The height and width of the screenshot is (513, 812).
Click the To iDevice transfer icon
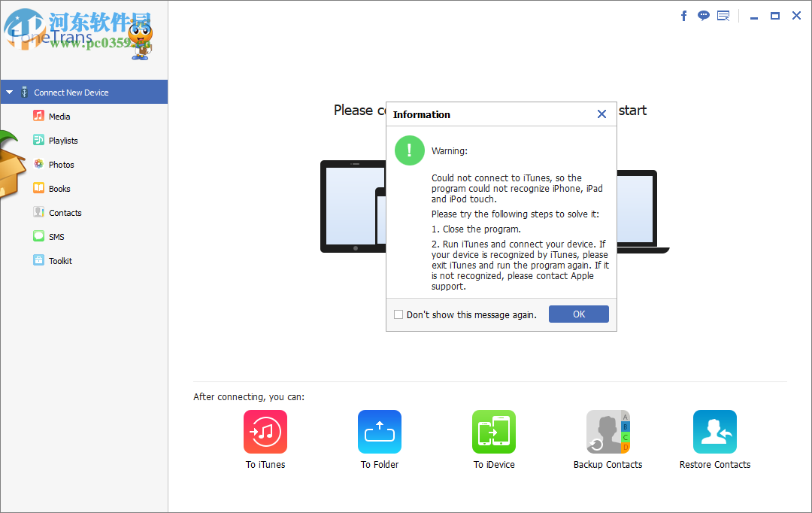[x=494, y=432]
